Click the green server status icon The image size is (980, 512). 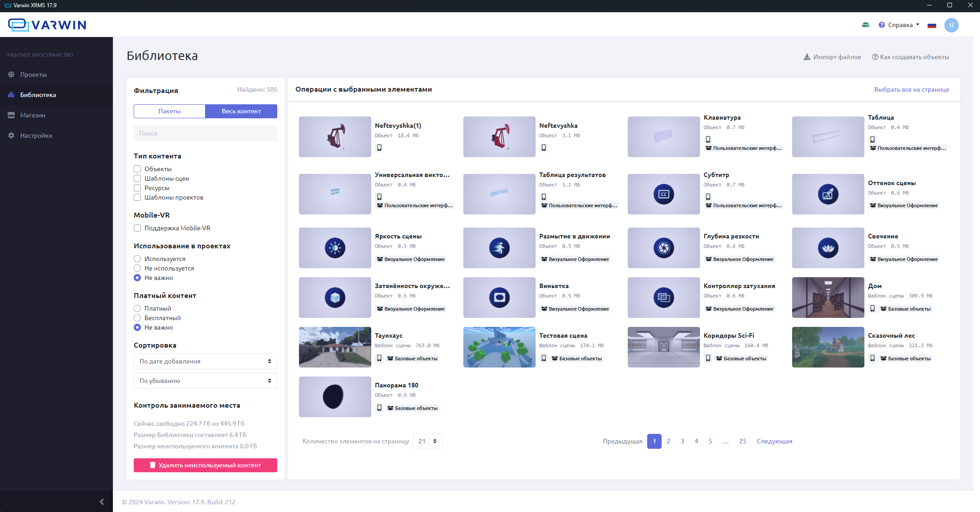pyautogui.click(x=865, y=25)
